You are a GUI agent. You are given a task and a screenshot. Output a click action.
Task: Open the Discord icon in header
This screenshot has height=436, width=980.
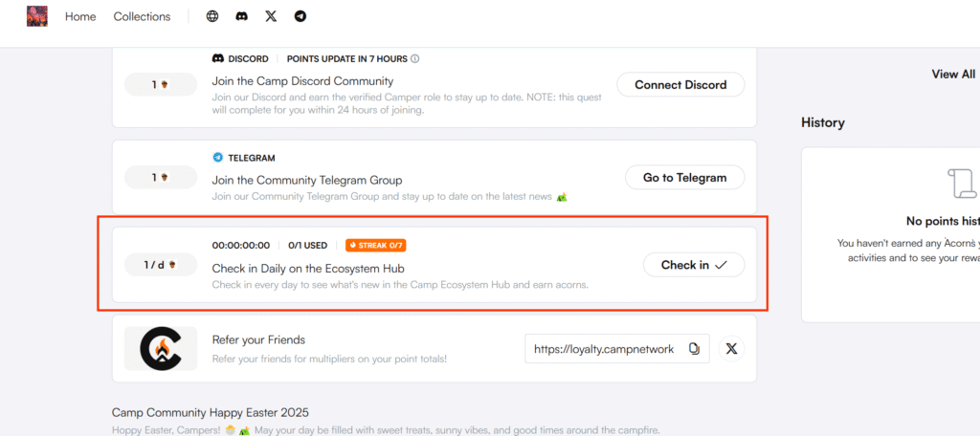point(241,17)
